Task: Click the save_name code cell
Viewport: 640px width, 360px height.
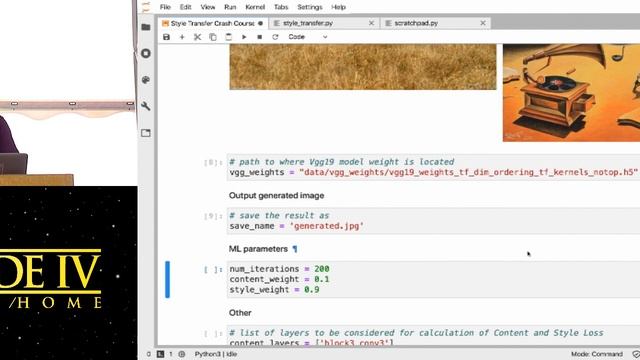Action: (x=433, y=221)
